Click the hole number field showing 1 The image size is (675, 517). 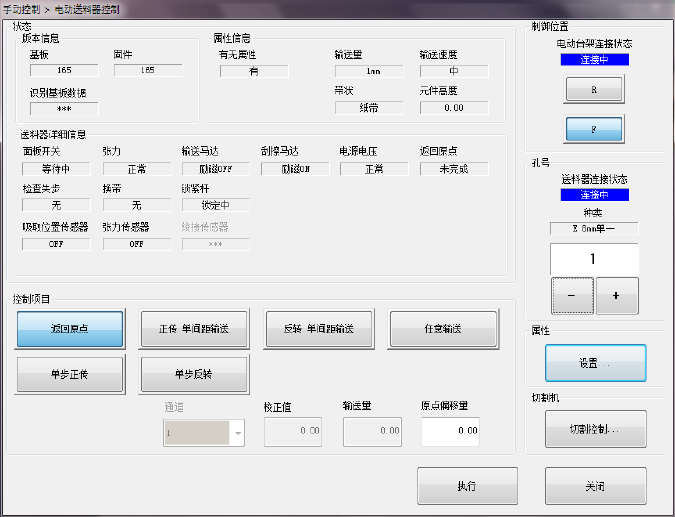(594, 259)
